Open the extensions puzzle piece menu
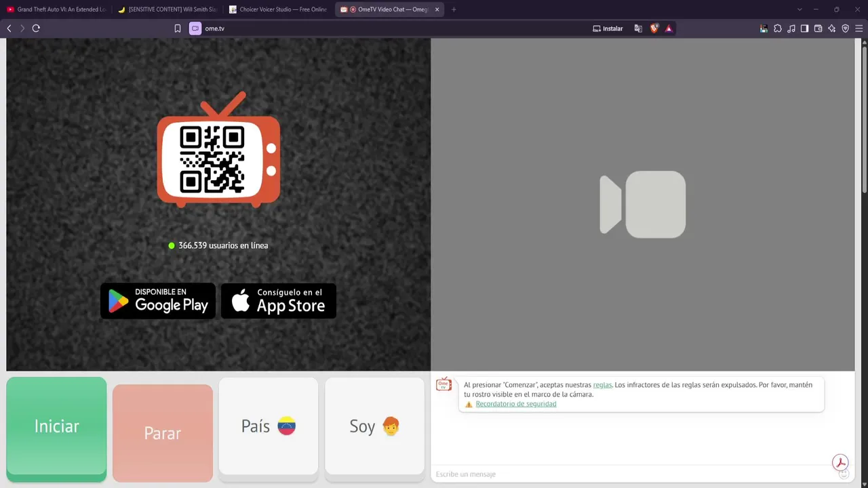The width and height of the screenshot is (868, 488). point(778,28)
